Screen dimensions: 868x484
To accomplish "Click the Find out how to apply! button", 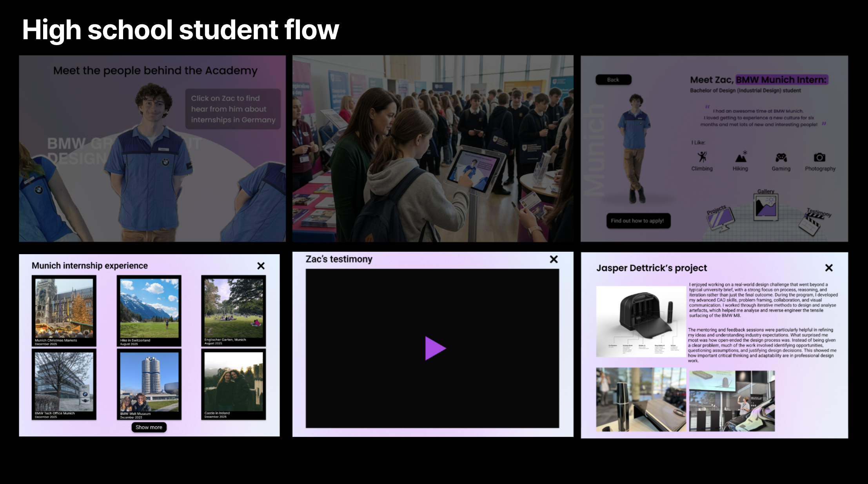I will tap(637, 221).
